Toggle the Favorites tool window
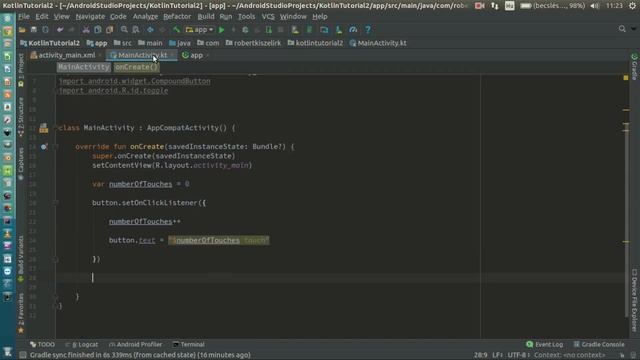 [21, 313]
